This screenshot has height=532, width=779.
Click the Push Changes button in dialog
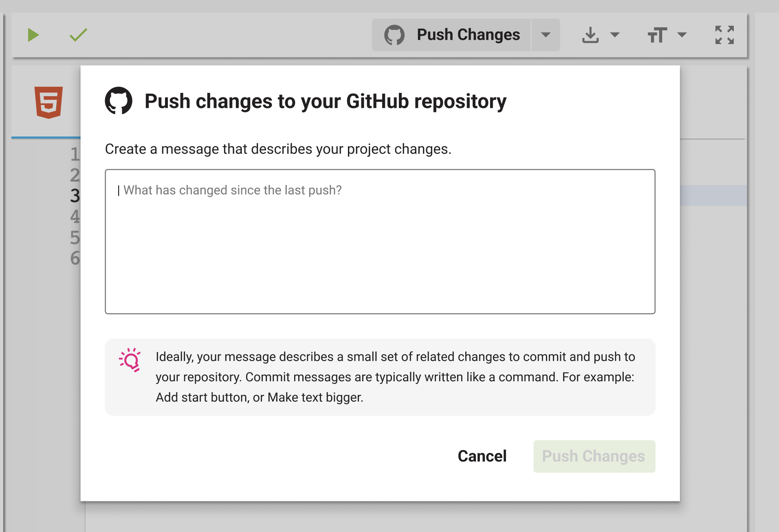594,456
